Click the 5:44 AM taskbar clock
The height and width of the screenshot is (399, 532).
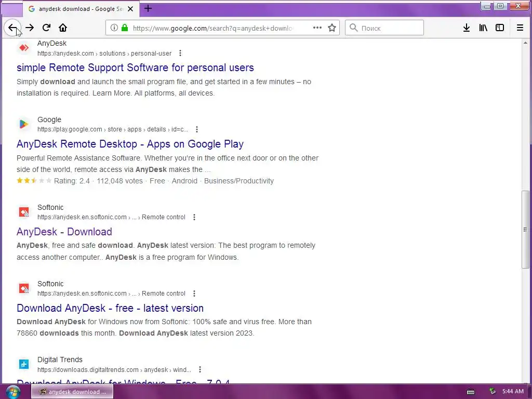pos(513,391)
